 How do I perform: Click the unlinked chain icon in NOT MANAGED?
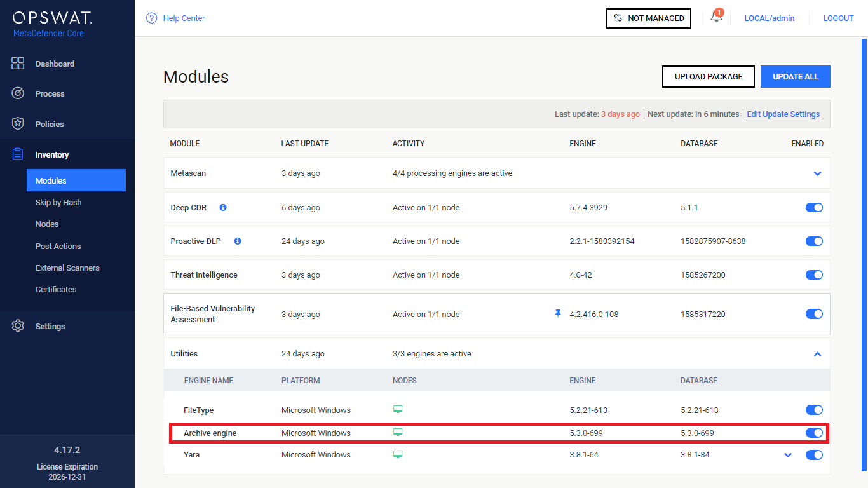[x=618, y=18]
